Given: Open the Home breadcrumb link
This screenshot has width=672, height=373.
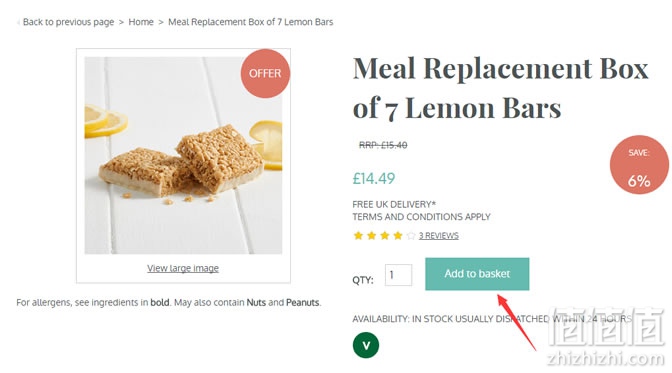Looking at the screenshot, I should point(141,22).
